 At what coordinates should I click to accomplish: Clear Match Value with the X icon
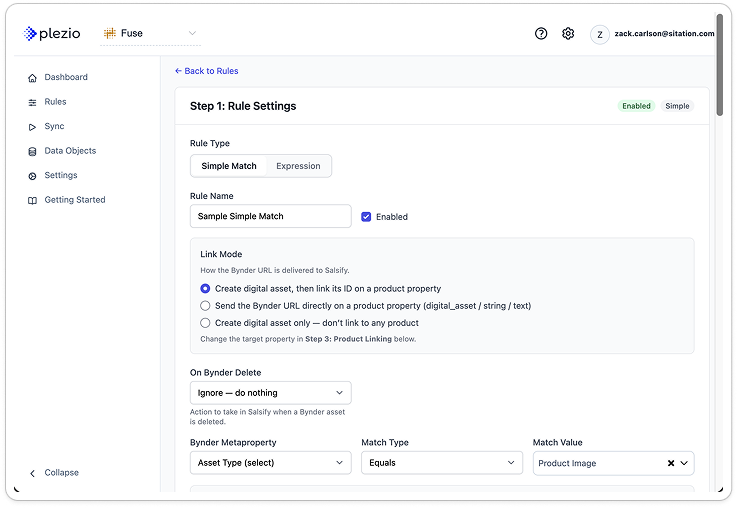tap(671, 463)
